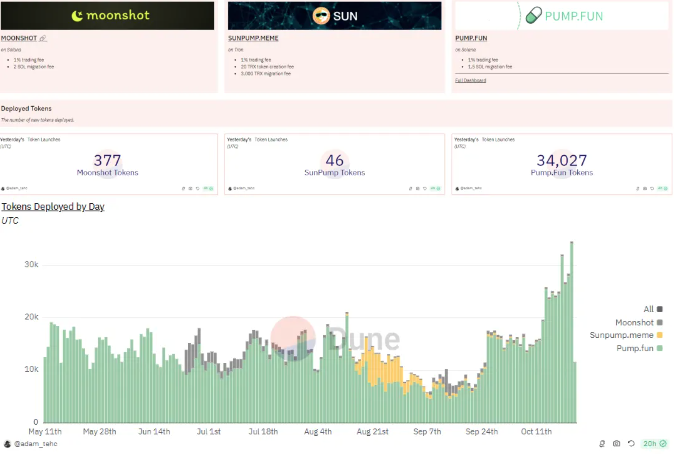Click the Oct 11th x-axis label
674x454 pixels.
536,431
